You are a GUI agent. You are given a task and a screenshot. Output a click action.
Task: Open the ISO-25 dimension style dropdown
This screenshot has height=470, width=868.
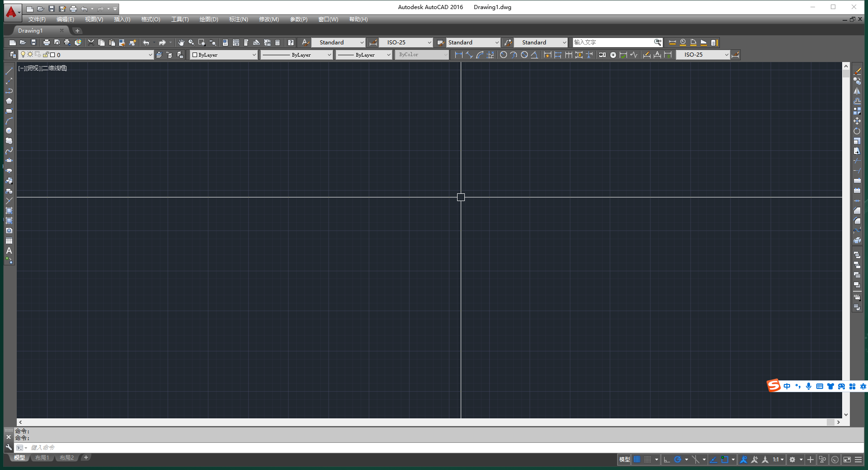coord(429,43)
